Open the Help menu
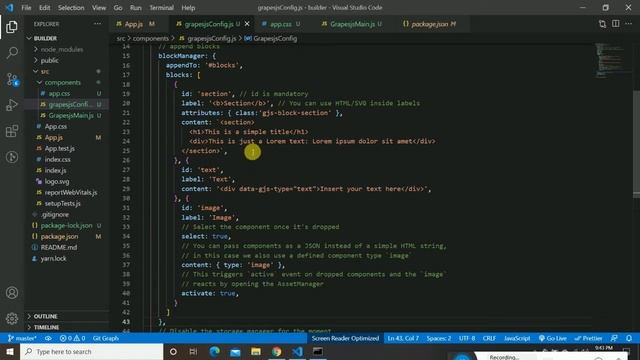Viewport: 640px width, 360px height. [x=188, y=8]
